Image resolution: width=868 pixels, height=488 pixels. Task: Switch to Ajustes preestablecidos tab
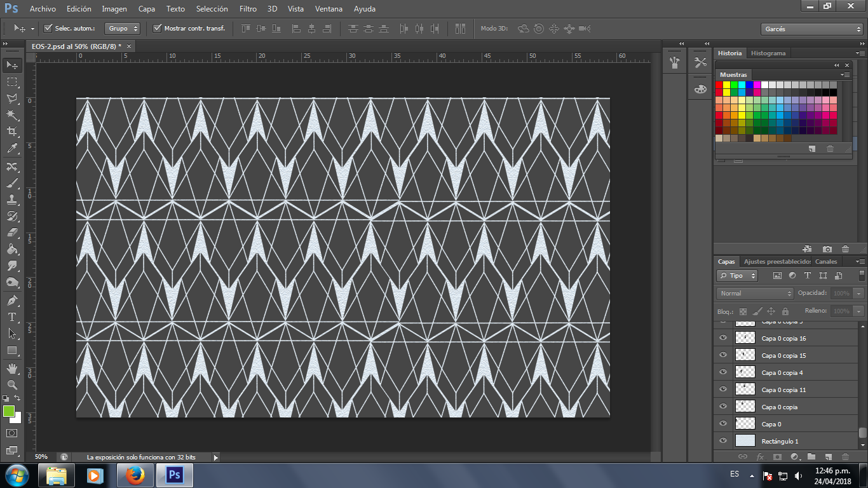pyautogui.click(x=777, y=261)
